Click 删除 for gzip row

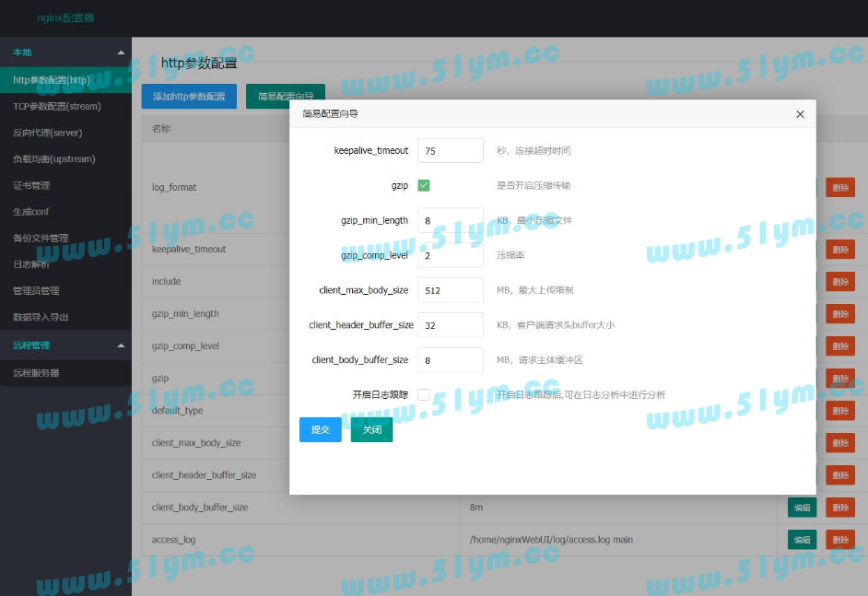(x=840, y=379)
